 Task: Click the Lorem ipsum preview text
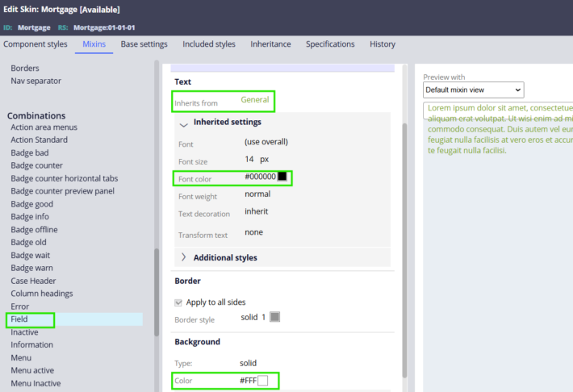[x=500, y=129]
